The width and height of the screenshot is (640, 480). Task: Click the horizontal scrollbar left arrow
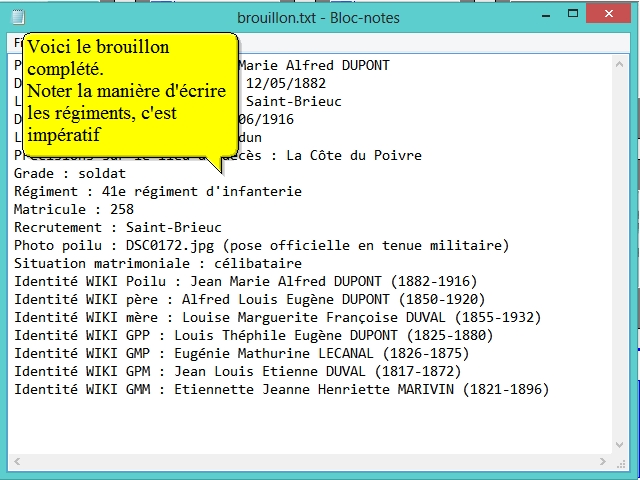point(18,463)
